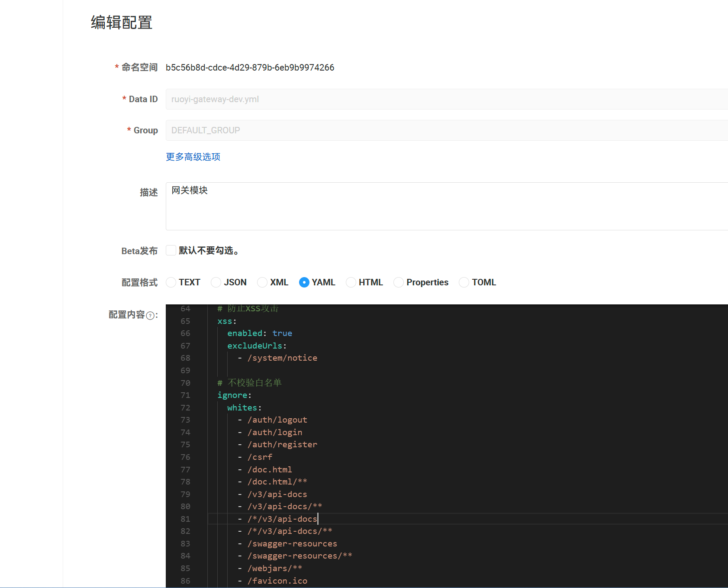Click line number 81 in the editor
728x588 pixels.
(x=185, y=519)
